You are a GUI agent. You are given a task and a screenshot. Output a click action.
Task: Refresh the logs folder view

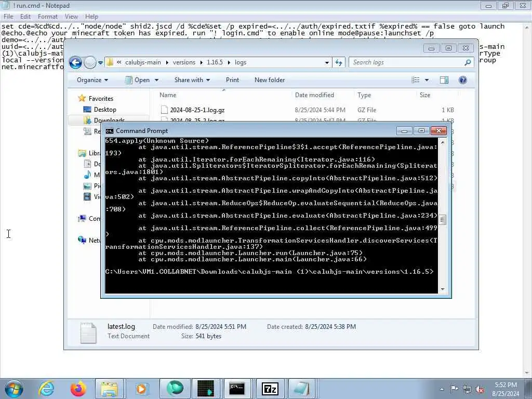click(x=339, y=62)
